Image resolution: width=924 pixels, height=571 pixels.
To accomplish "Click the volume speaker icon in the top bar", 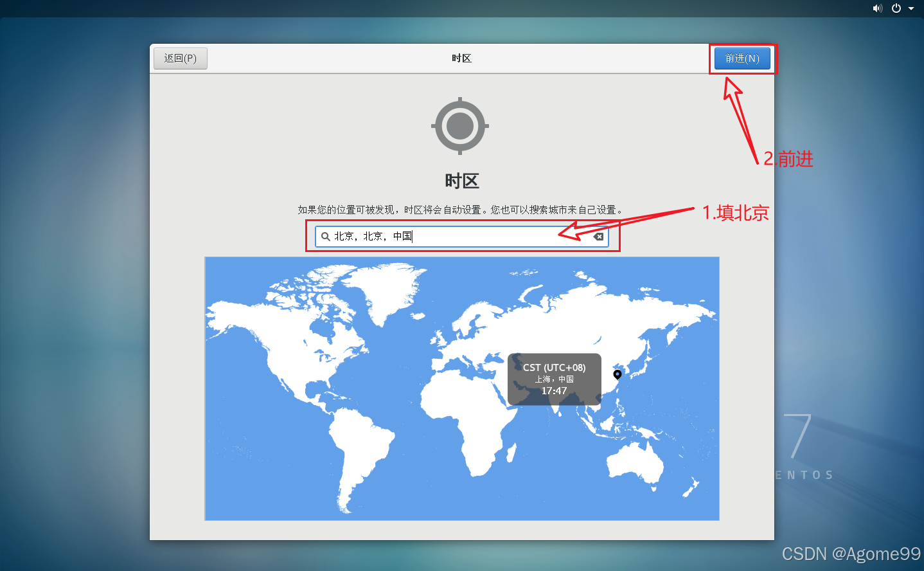I will (878, 8).
